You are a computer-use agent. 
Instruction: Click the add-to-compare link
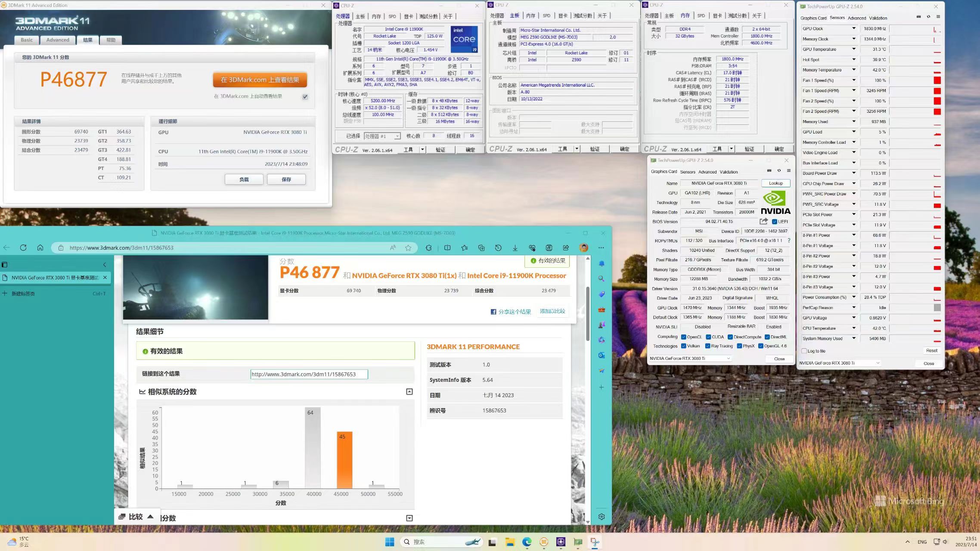click(x=552, y=311)
